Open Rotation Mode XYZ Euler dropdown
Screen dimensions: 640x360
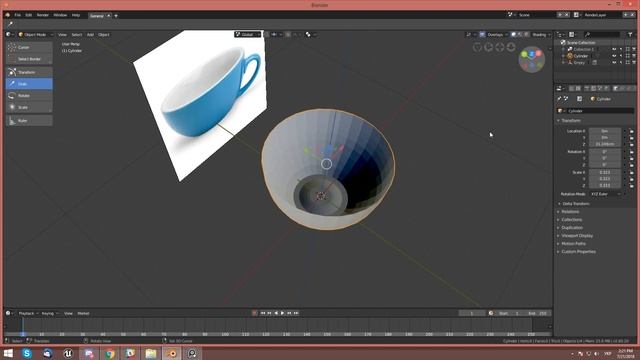tap(606, 194)
